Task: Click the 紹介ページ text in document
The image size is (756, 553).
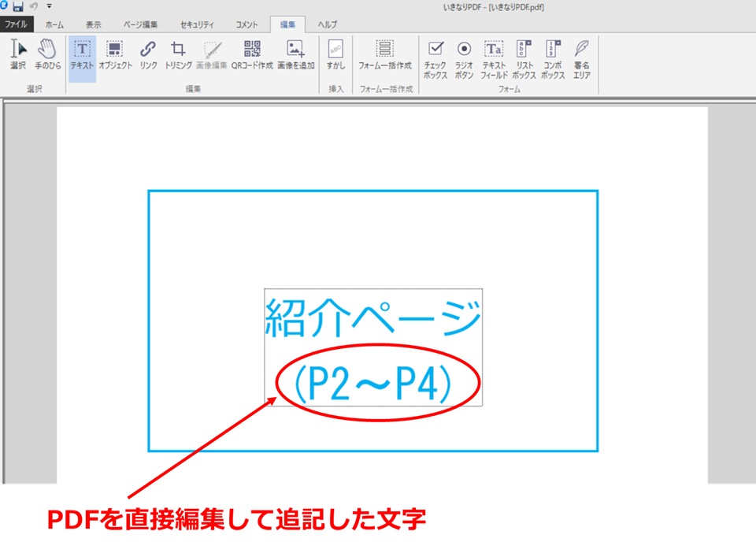Action: [x=372, y=319]
